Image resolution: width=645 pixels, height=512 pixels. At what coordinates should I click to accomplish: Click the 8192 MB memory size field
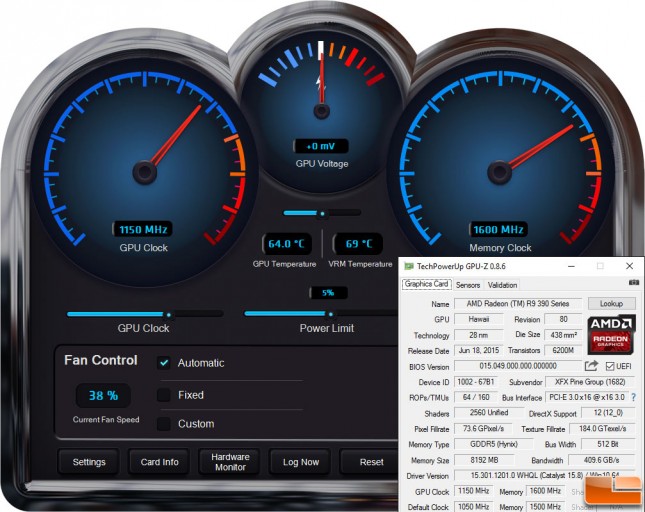point(484,460)
